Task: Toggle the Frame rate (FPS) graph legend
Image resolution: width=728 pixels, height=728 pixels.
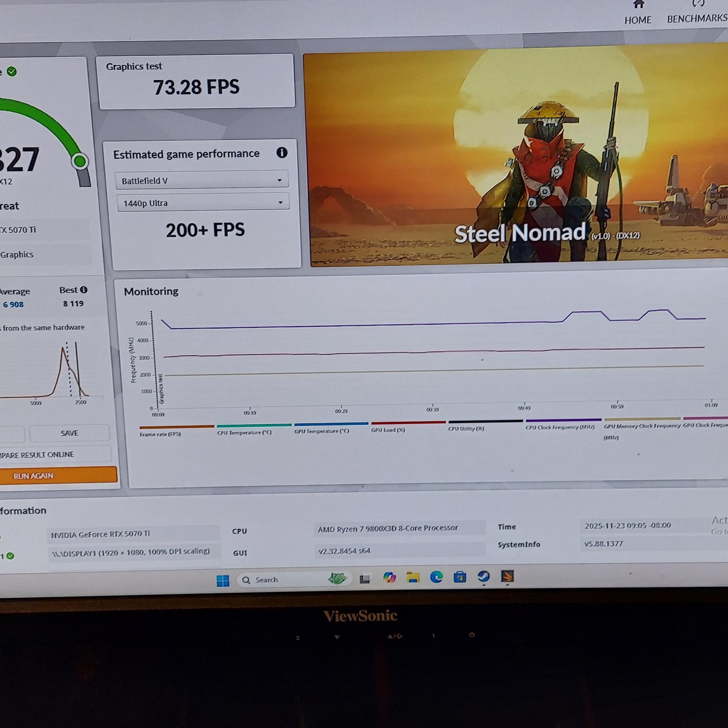Action: pyautogui.click(x=176, y=431)
